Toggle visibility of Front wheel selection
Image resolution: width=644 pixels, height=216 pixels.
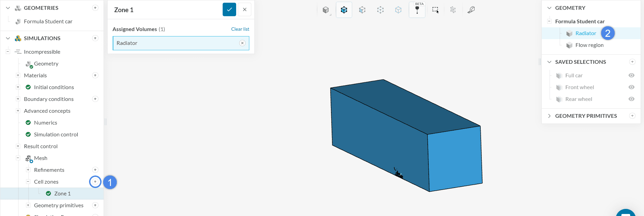pos(632,87)
